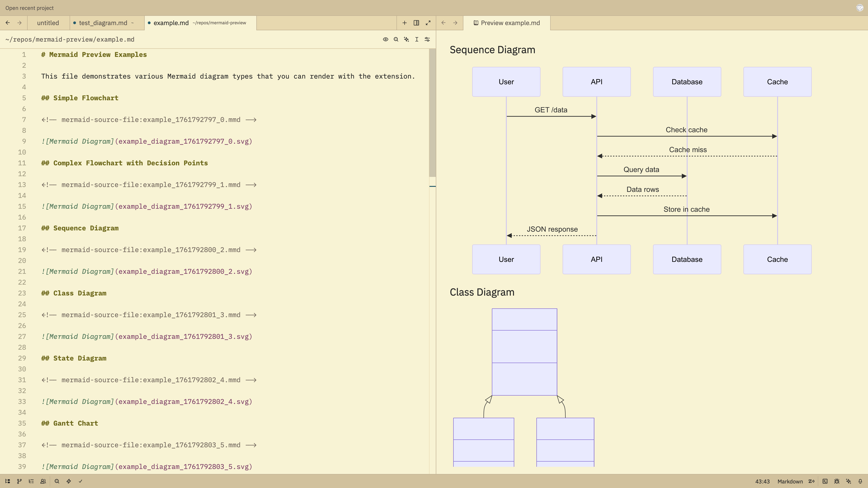
Task: Click the editor vertical scrollbar thumb
Action: pos(432,113)
